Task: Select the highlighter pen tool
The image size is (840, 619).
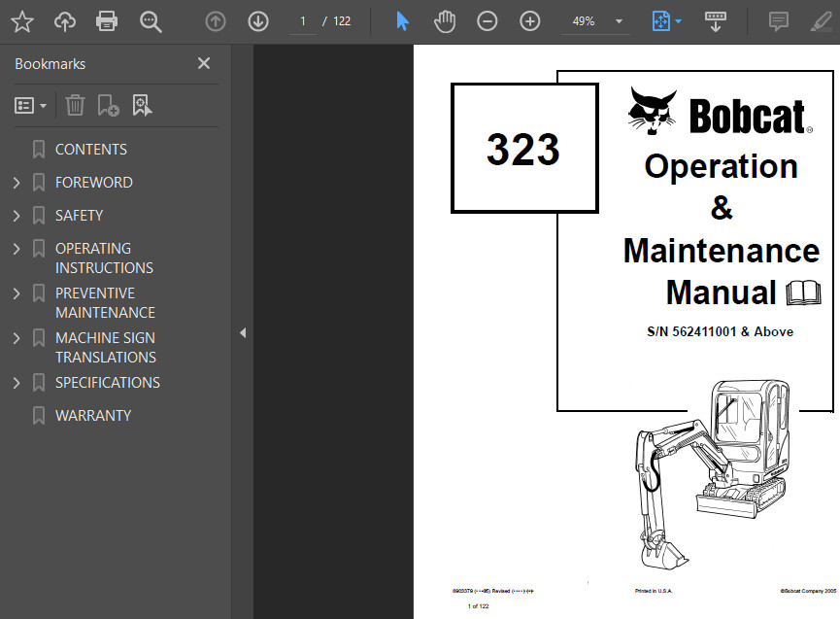Action: [x=821, y=21]
